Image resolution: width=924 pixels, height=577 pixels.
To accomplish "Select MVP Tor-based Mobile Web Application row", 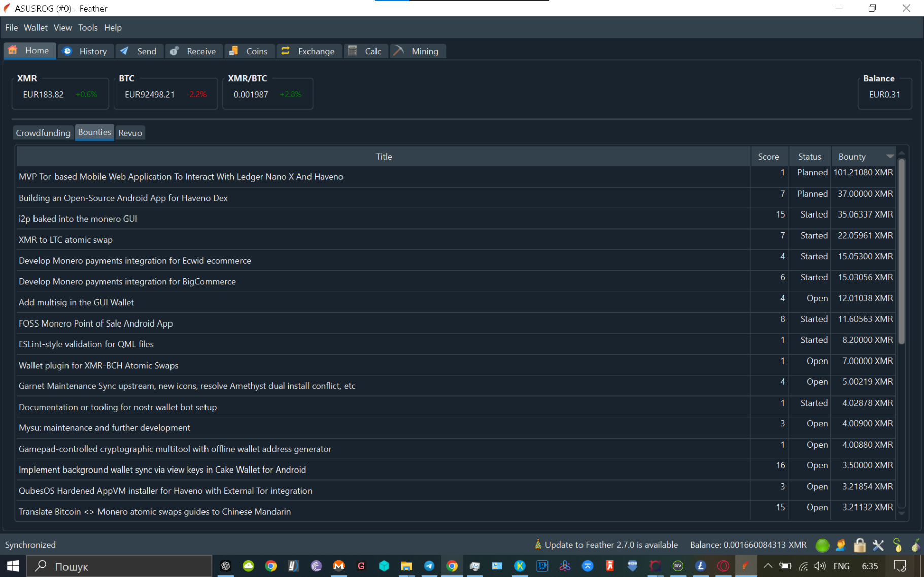I will point(456,177).
